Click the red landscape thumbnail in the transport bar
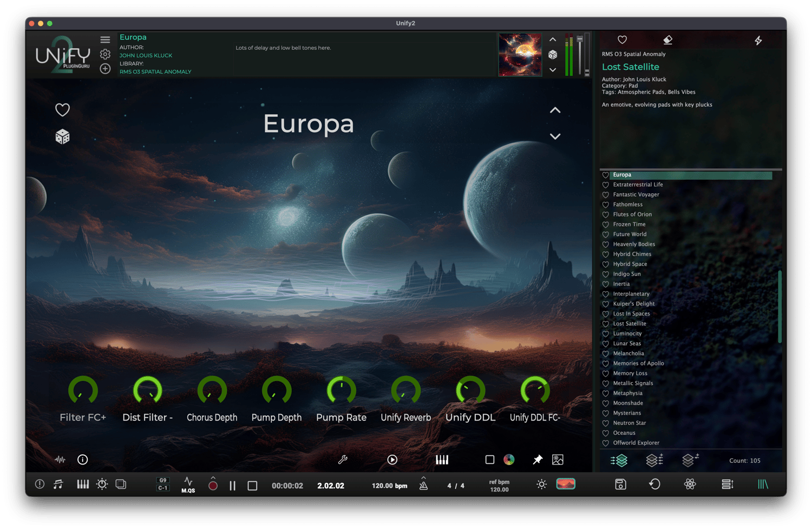The image size is (812, 530). [566, 484]
